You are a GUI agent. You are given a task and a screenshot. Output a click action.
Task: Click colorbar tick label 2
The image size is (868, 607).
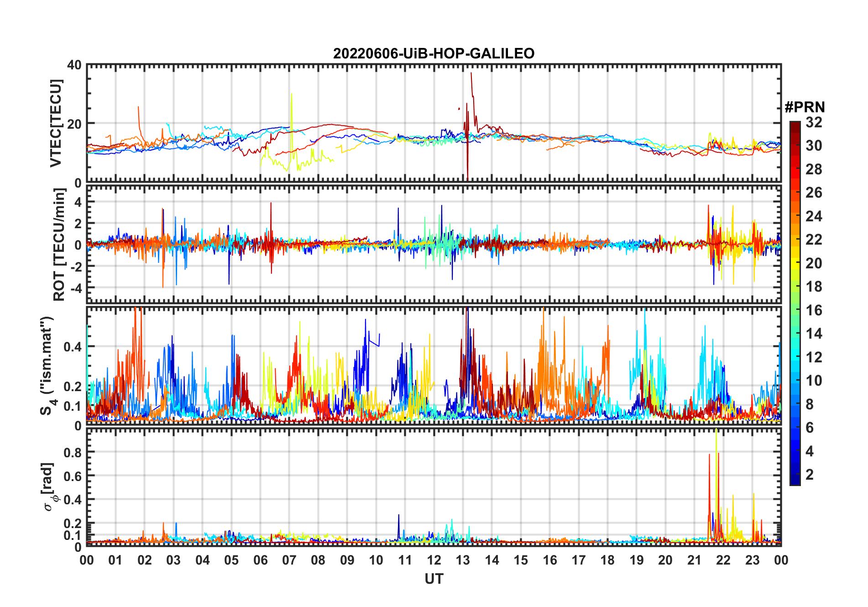click(x=810, y=475)
